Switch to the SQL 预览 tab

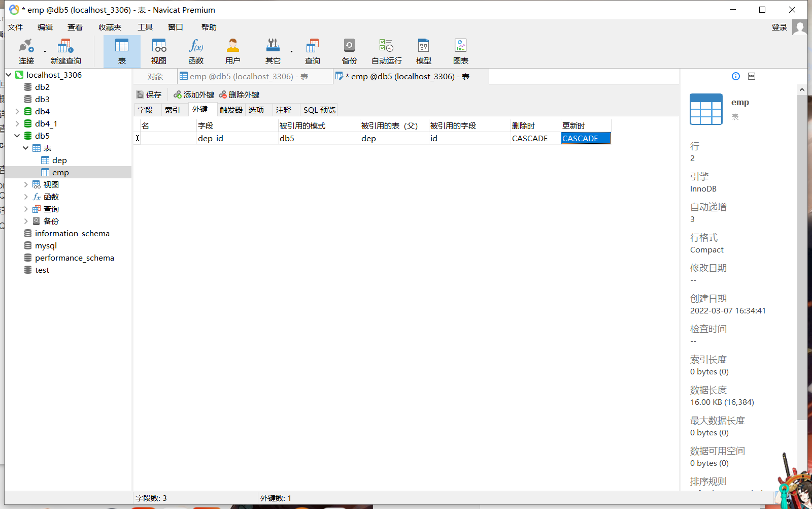pyautogui.click(x=319, y=109)
